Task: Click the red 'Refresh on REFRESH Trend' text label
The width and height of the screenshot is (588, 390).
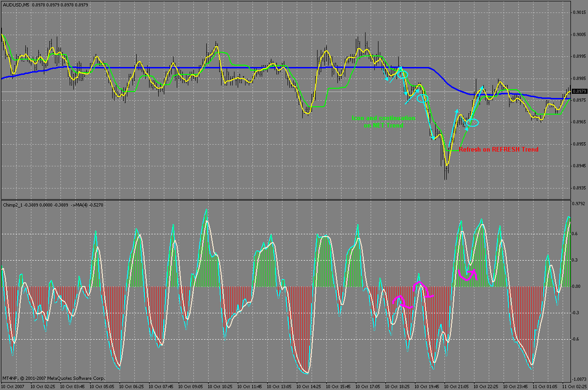Action: [498, 149]
